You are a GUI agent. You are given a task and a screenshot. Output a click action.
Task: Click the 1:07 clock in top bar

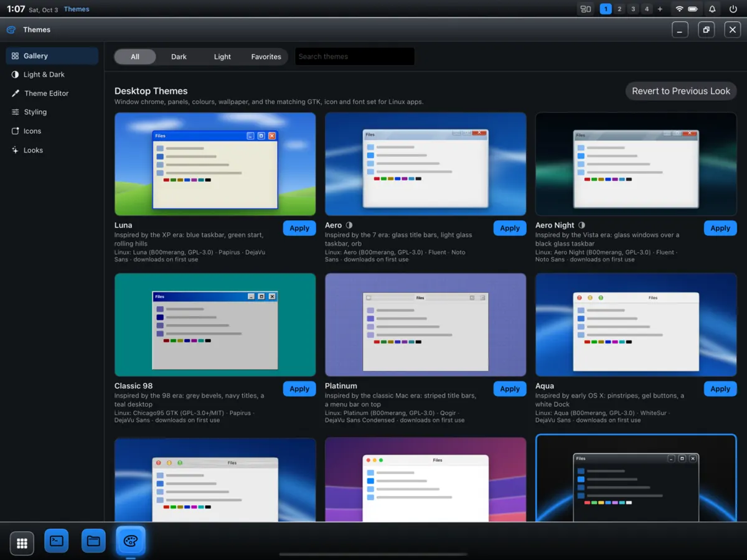coord(16,9)
